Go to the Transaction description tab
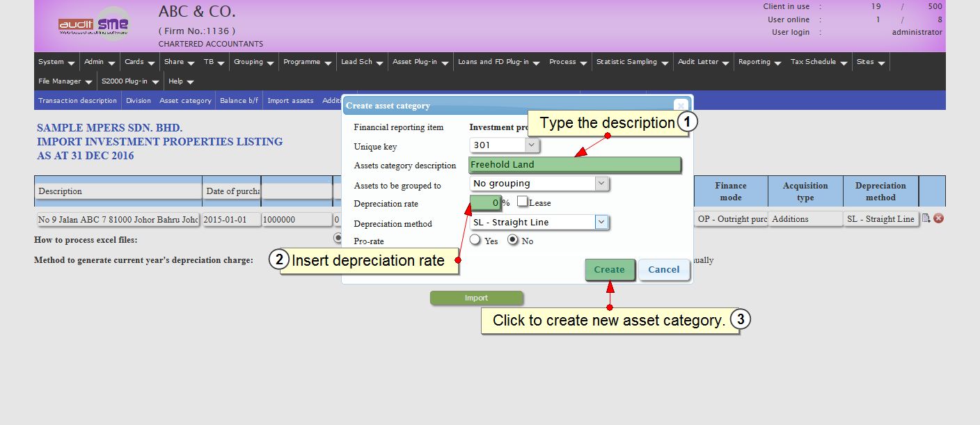Image resolution: width=980 pixels, height=425 pixels. tap(77, 101)
